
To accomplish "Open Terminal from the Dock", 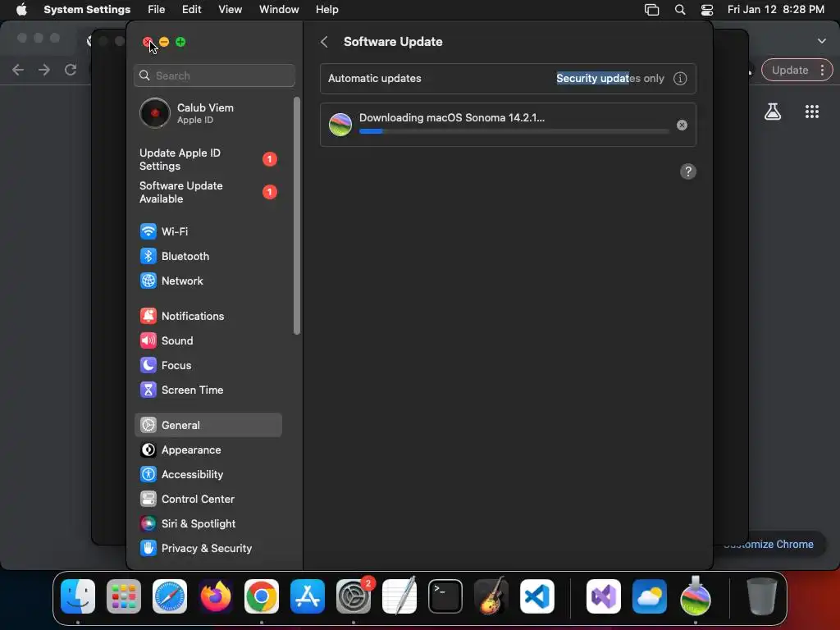I will 445,596.
